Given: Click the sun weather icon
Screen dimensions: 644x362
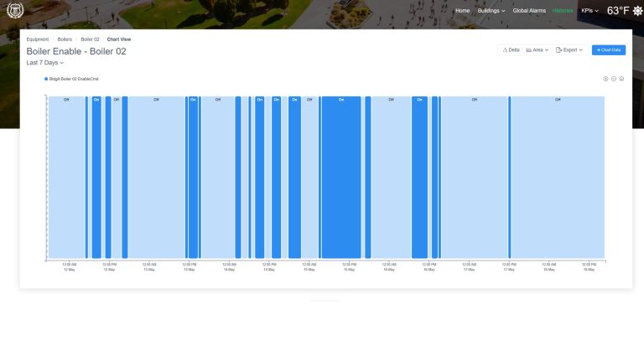Looking at the screenshot, I should (x=637, y=11).
